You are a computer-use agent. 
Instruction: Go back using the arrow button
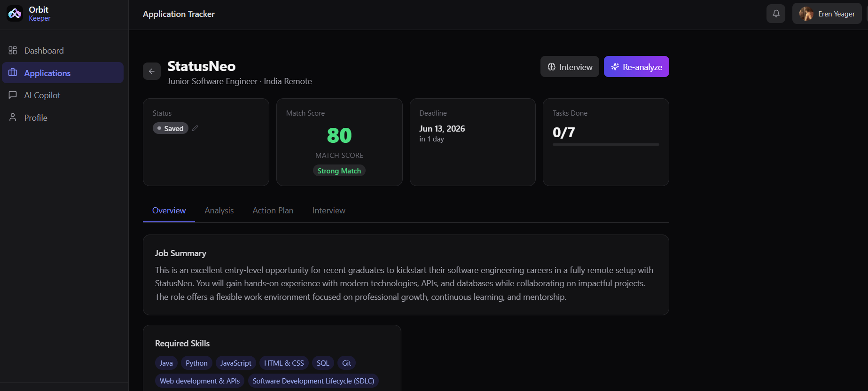click(x=152, y=71)
